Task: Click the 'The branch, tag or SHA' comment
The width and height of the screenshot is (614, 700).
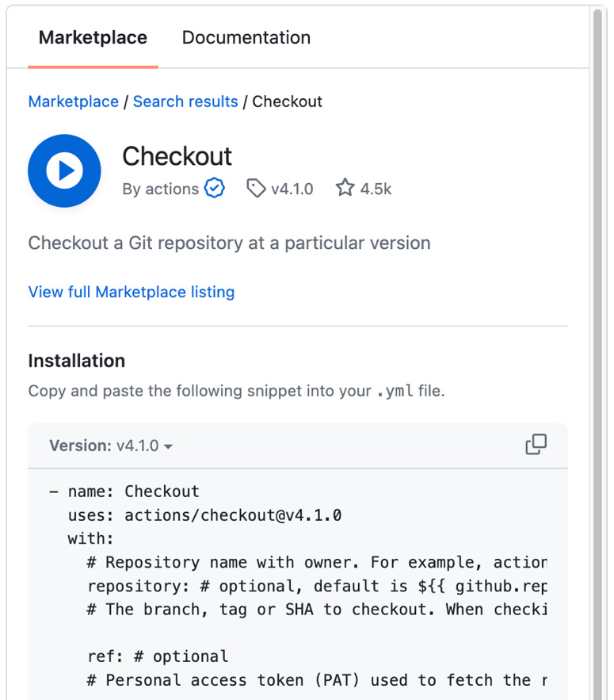Action: pyautogui.click(x=317, y=610)
